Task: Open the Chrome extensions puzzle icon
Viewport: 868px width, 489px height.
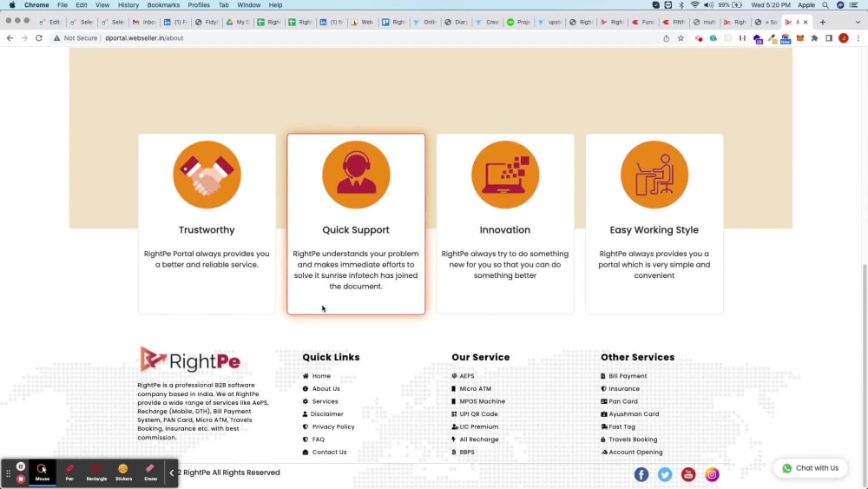Action: click(814, 38)
